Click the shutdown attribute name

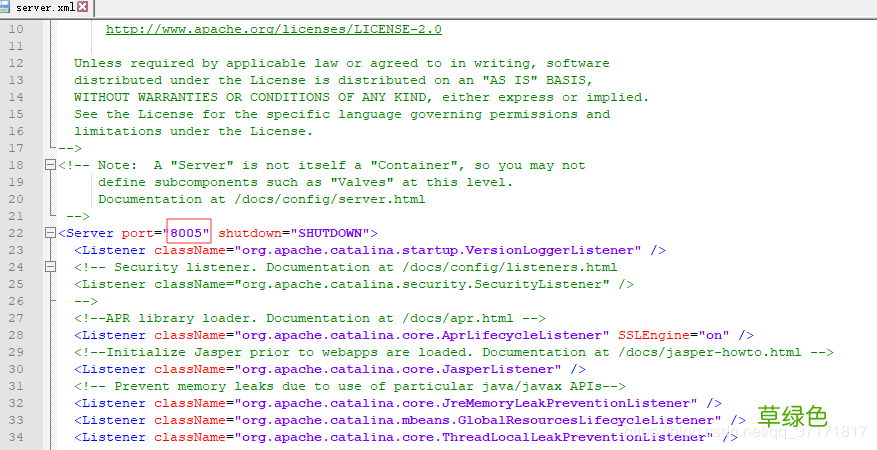[x=250, y=233]
